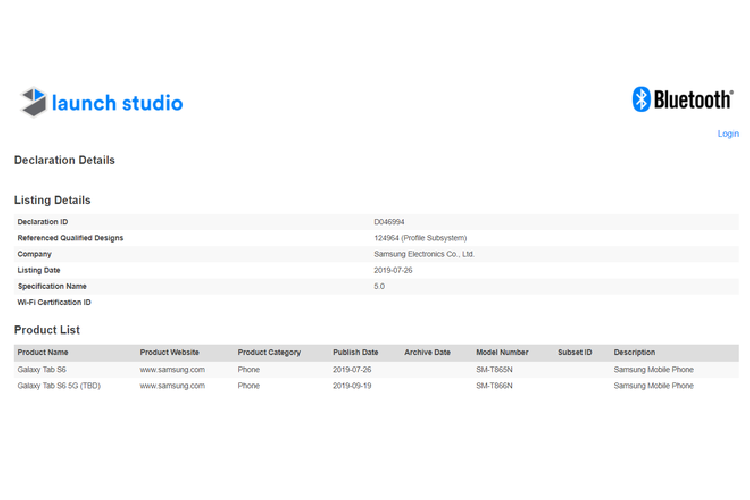The height and width of the screenshot is (500, 750).
Task: Click the Bluetooth rune logo icon
Action: click(x=641, y=99)
